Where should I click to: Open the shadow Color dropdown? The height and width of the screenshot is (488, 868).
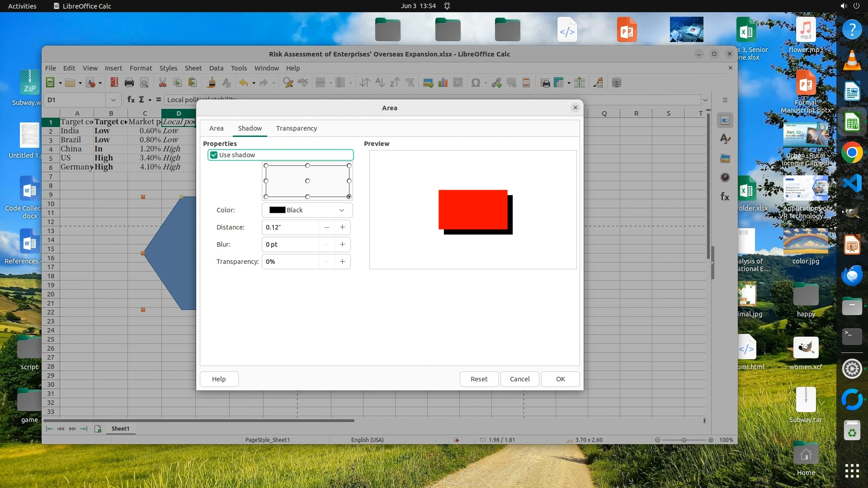tap(307, 210)
